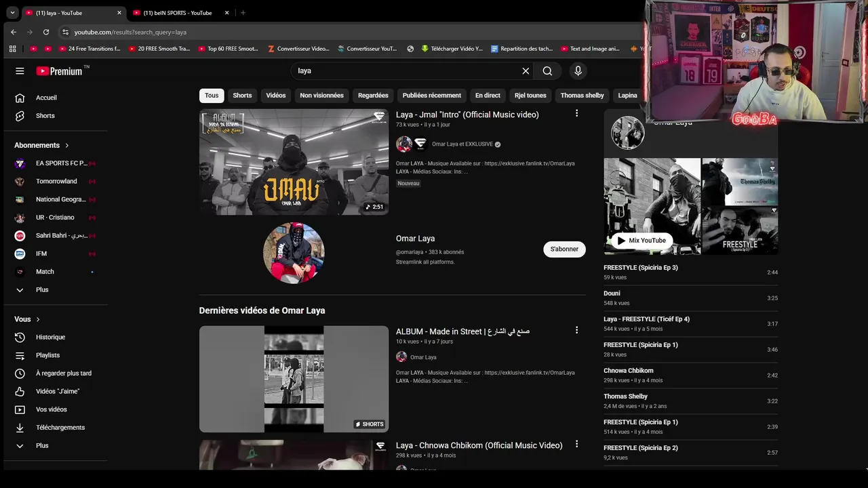868x488 pixels.
Task: Start voice search with the microphone icon
Action: [578, 70]
